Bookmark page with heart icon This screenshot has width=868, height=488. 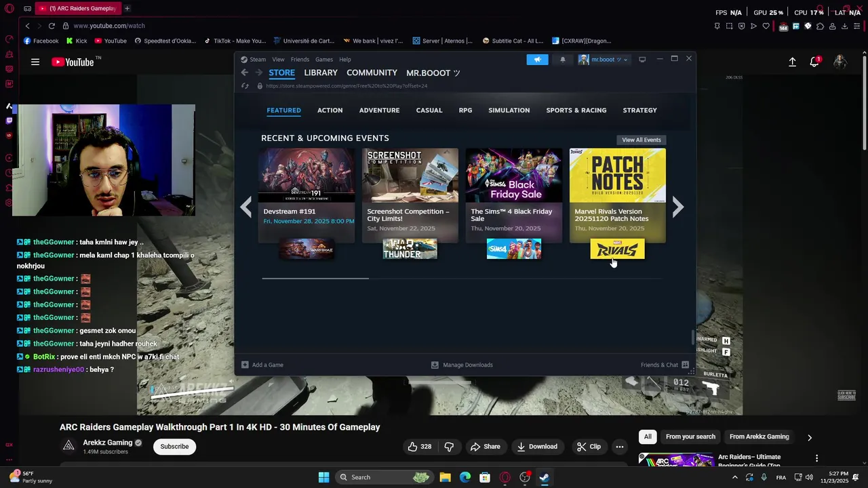(766, 26)
